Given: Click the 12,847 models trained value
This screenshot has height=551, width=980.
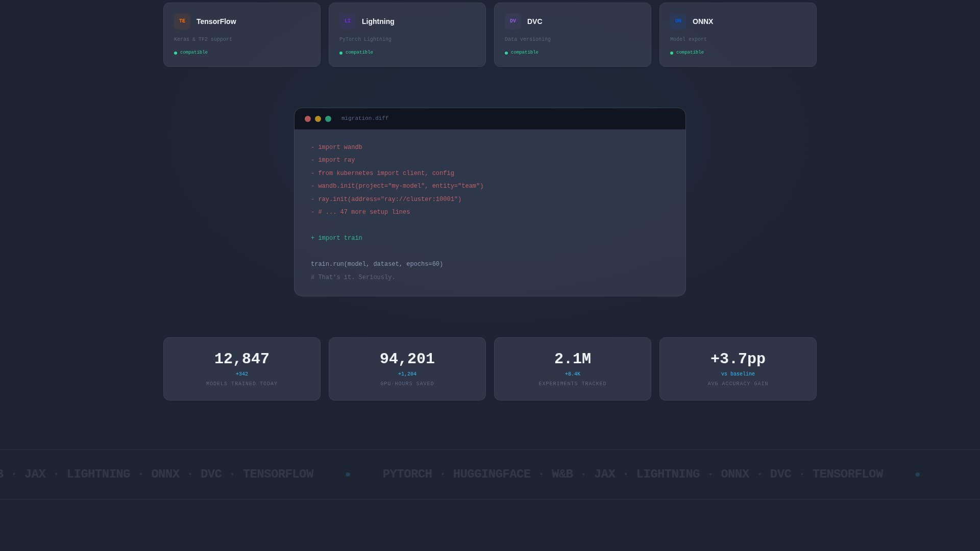Looking at the screenshot, I should [242, 359].
